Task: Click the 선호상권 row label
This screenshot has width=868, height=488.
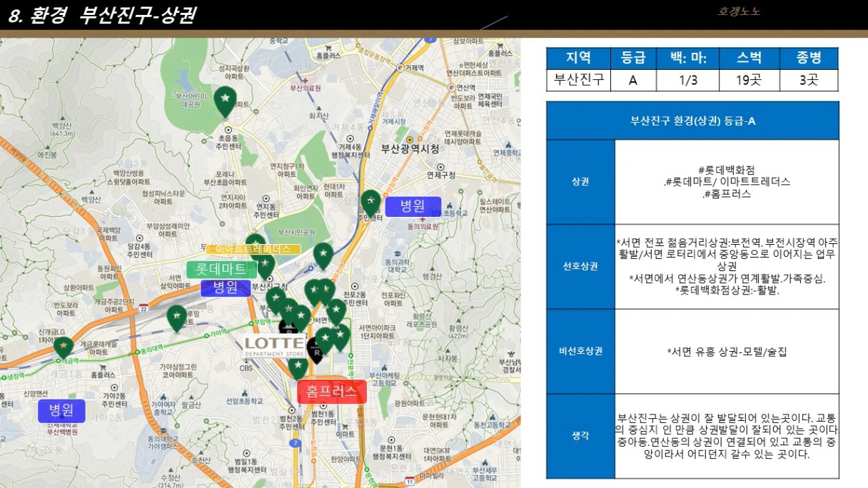Action: pyautogui.click(x=580, y=267)
